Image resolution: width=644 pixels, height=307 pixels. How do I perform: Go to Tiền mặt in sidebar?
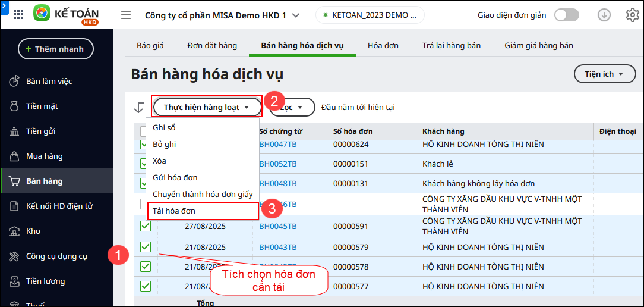point(42,106)
